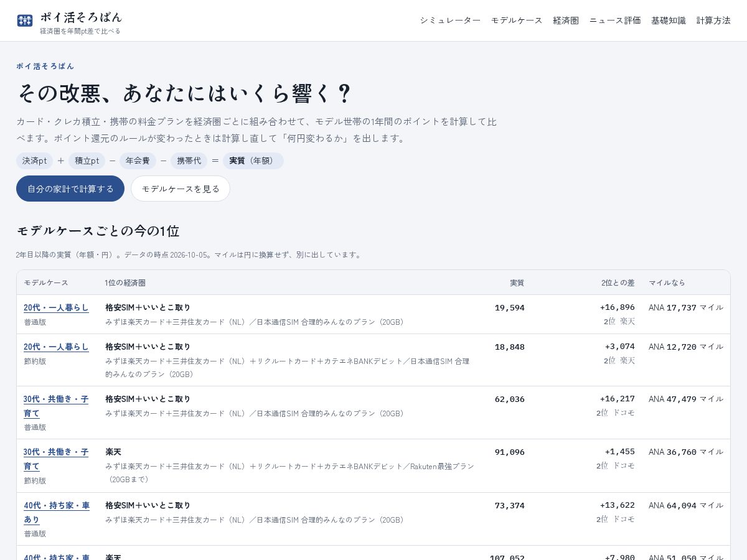Click the 決済pt formula chip
The width and height of the screenshot is (747, 560).
click(35, 161)
